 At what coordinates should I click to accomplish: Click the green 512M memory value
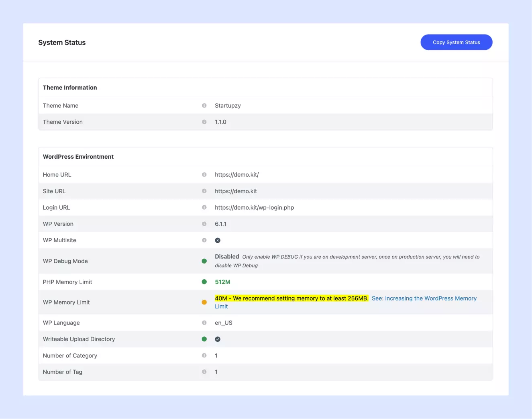click(222, 282)
